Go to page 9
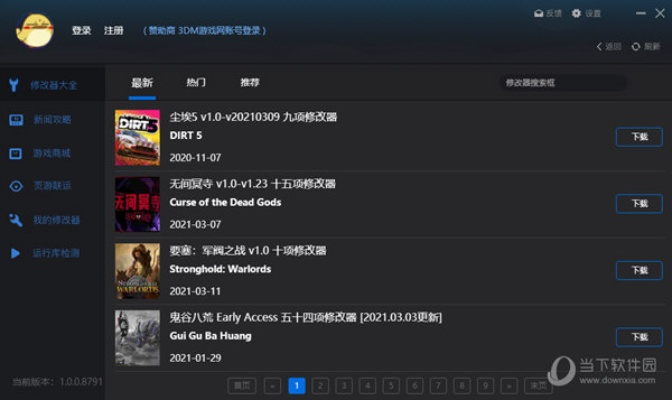This screenshot has width=672, height=400. coord(485,386)
